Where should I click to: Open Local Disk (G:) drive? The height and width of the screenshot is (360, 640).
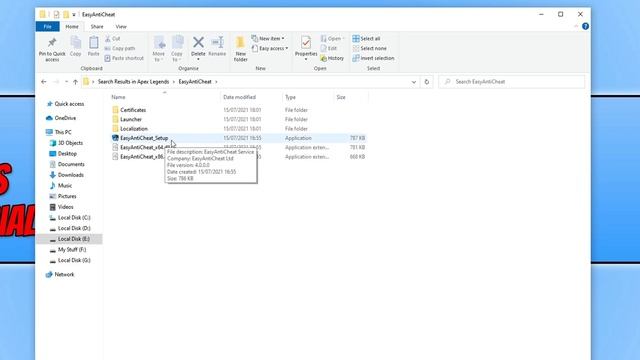click(70, 260)
